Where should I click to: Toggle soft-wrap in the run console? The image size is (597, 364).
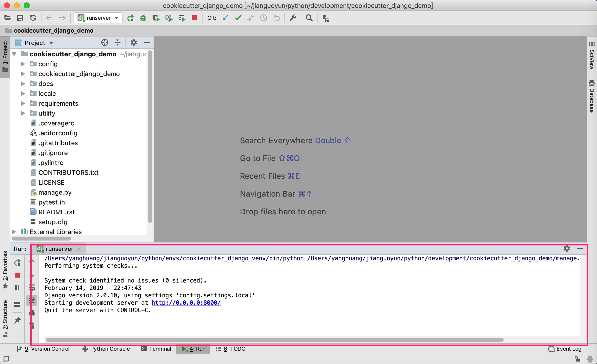tap(31, 287)
